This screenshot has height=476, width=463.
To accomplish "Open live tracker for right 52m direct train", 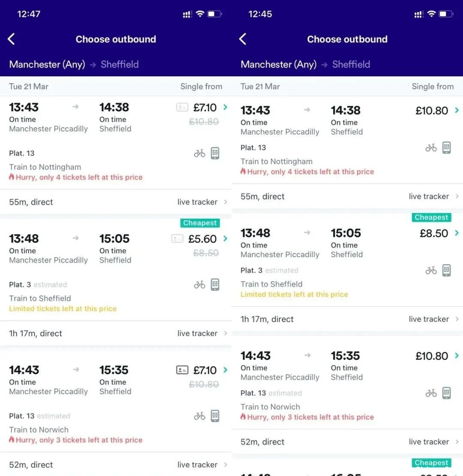I will pos(433,442).
